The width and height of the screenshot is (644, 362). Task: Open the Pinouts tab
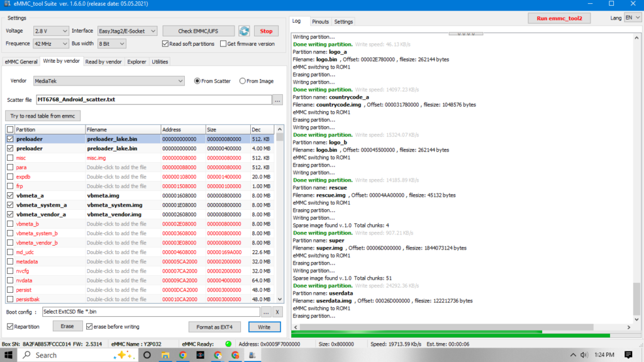point(320,21)
